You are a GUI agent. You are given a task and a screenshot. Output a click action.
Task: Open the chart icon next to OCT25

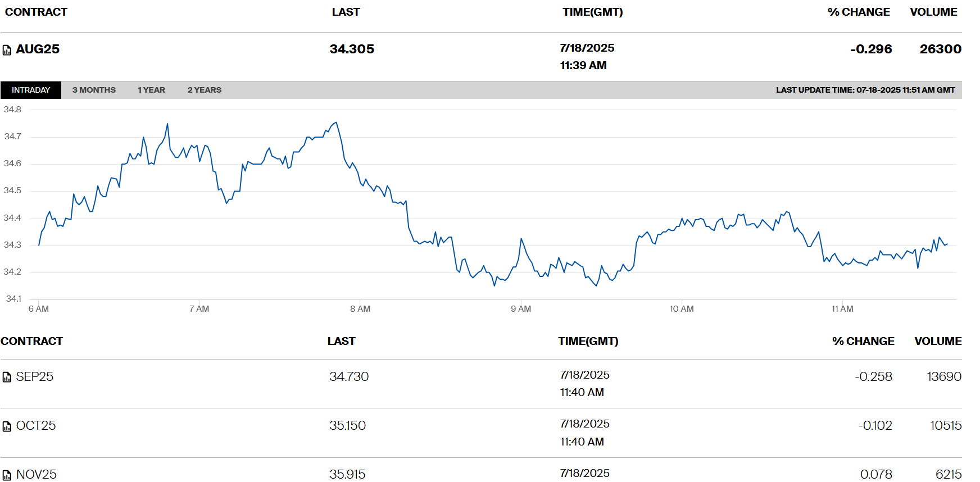point(7,427)
